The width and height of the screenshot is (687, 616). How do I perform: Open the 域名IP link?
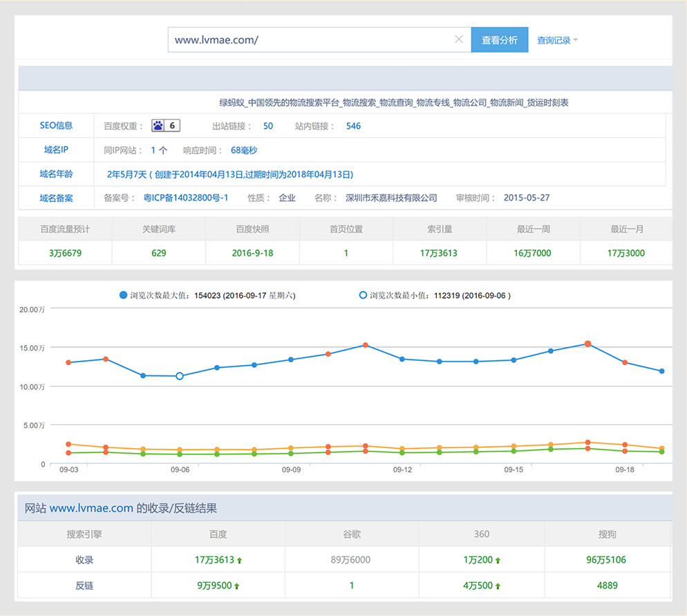[x=56, y=150]
